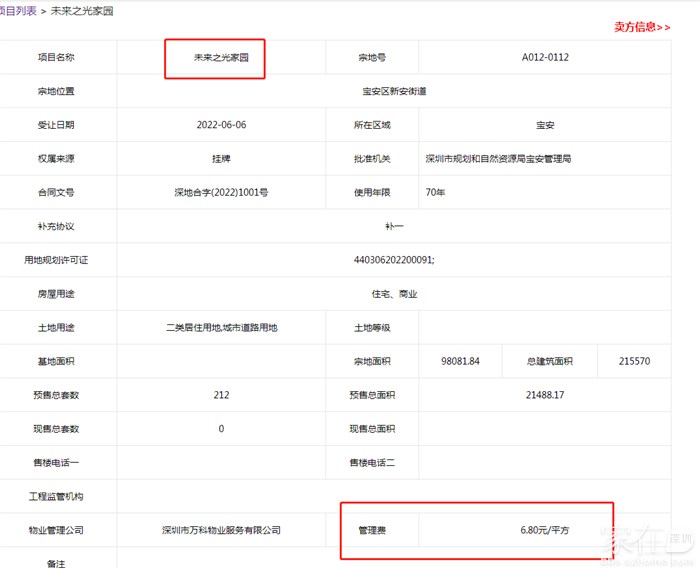
Task: Click the 未来之光家园 breadcrumb text
Action: pyautogui.click(x=82, y=10)
